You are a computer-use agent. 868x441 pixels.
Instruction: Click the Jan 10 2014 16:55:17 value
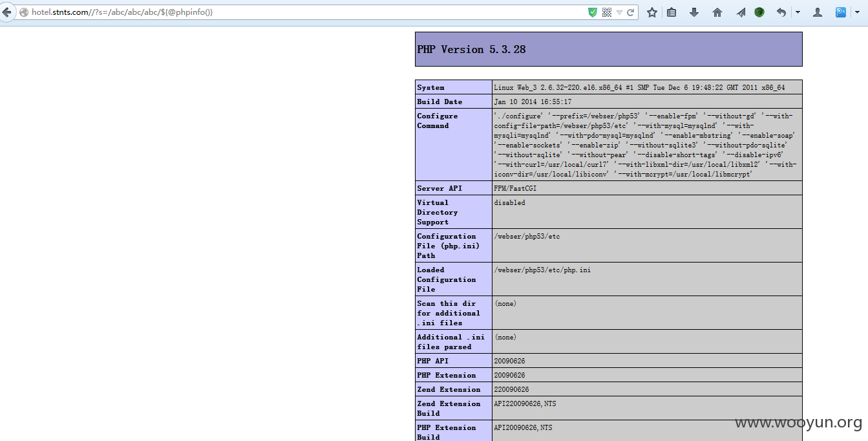pyautogui.click(x=533, y=102)
